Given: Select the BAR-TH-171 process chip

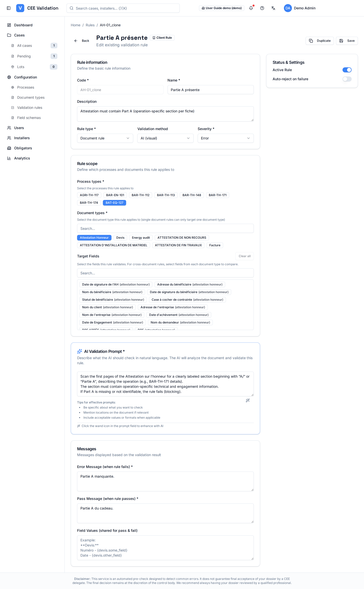Looking at the screenshot, I should pyautogui.click(x=218, y=195).
